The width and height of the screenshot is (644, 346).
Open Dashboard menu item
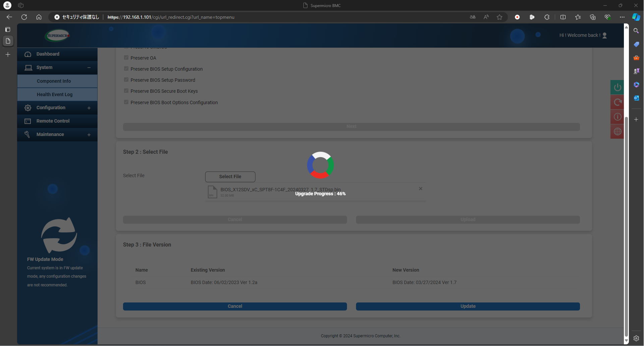57,54
